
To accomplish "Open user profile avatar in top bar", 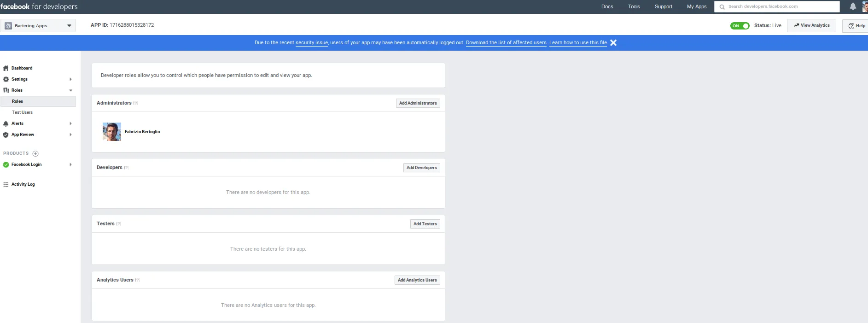I will [x=865, y=6].
